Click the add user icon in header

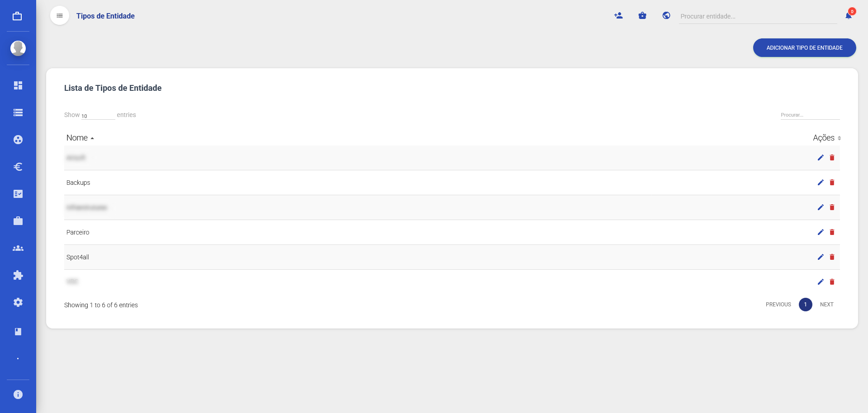pyautogui.click(x=618, y=16)
